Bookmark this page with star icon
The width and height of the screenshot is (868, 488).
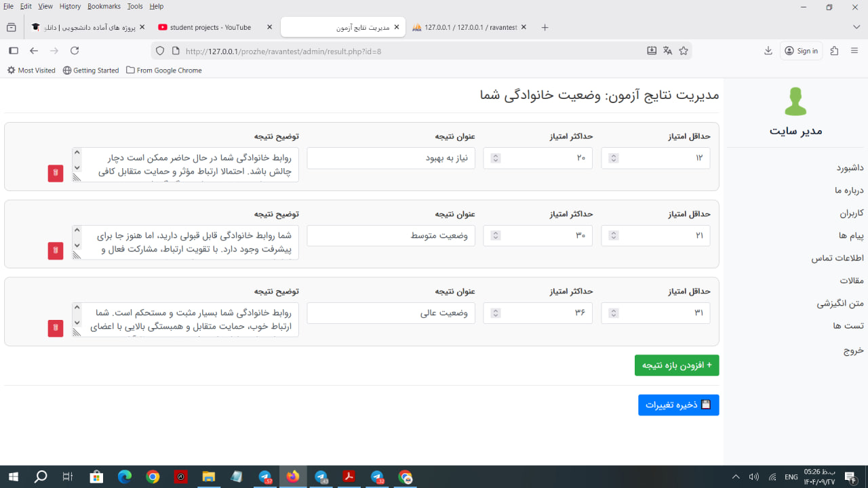coord(684,51)
